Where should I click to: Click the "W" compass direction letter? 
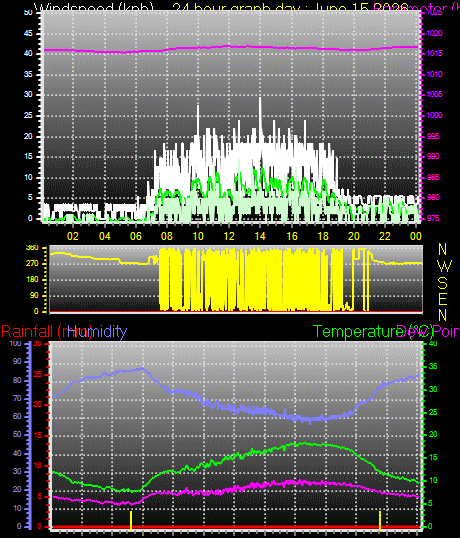click(x=445, y=266)
